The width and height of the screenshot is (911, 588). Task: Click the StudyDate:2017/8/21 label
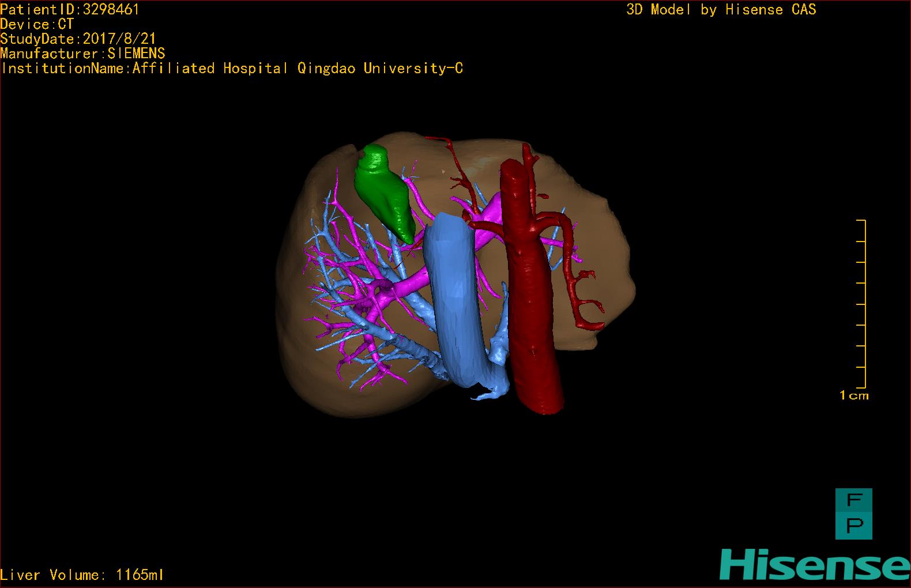click(78, 39)
